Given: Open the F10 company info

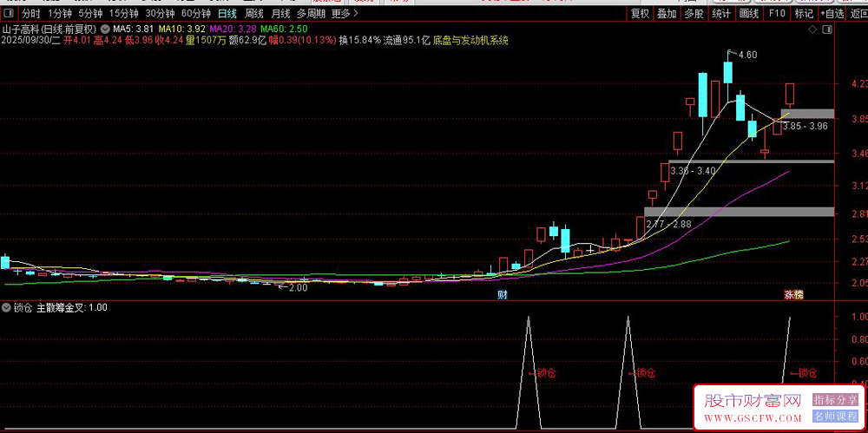Looking at the screenshot, I should coord(777,13).
